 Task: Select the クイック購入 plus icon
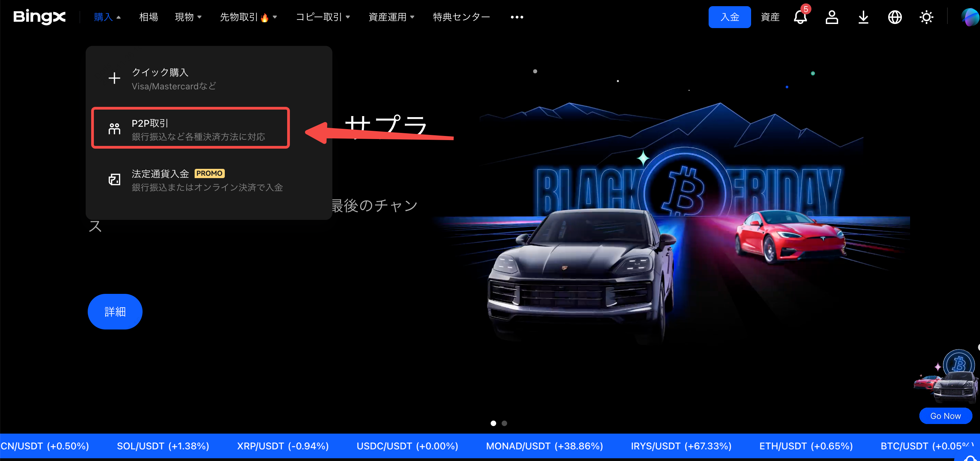point(114,78)
